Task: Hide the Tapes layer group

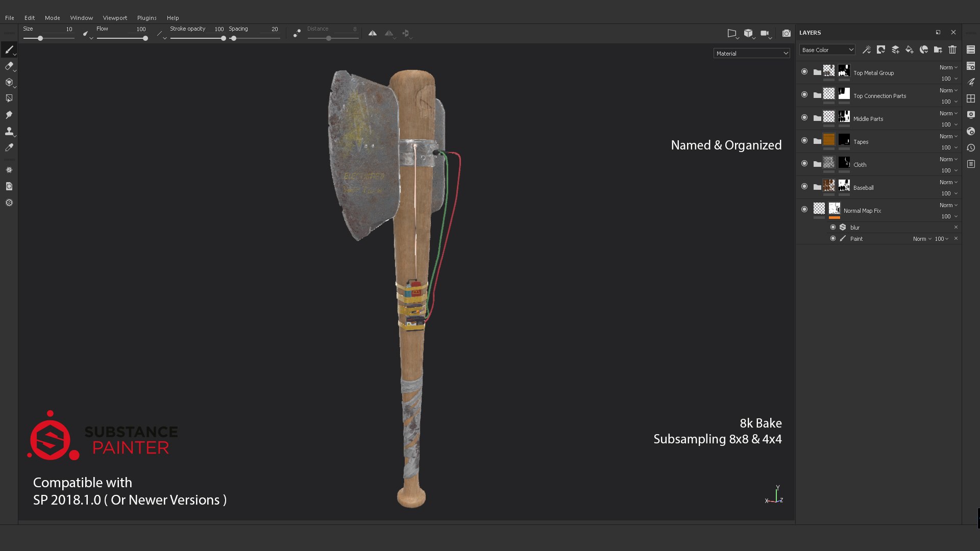Action: (x=804, y=141)
